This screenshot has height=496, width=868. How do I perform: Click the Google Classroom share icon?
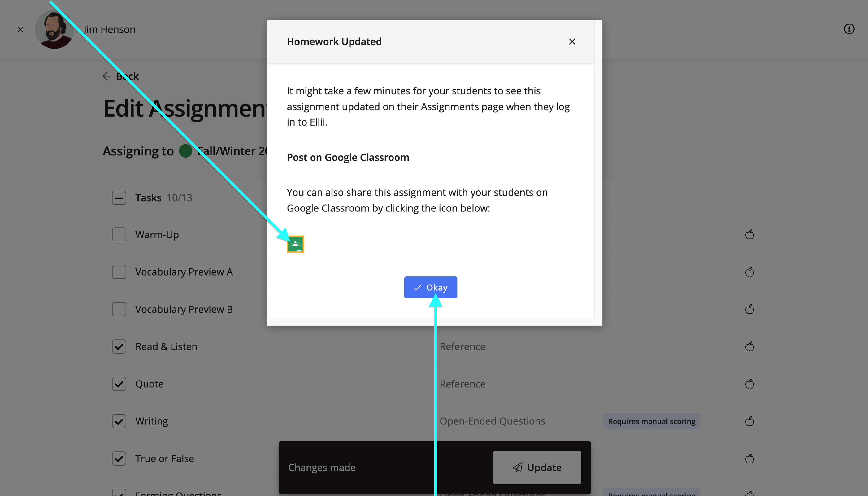tap(295, 244)
